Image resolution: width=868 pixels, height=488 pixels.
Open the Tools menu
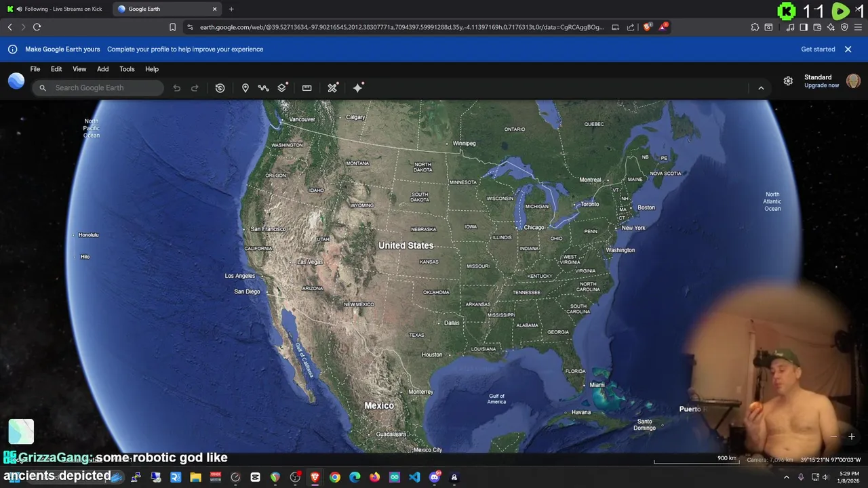coord(127,69)
